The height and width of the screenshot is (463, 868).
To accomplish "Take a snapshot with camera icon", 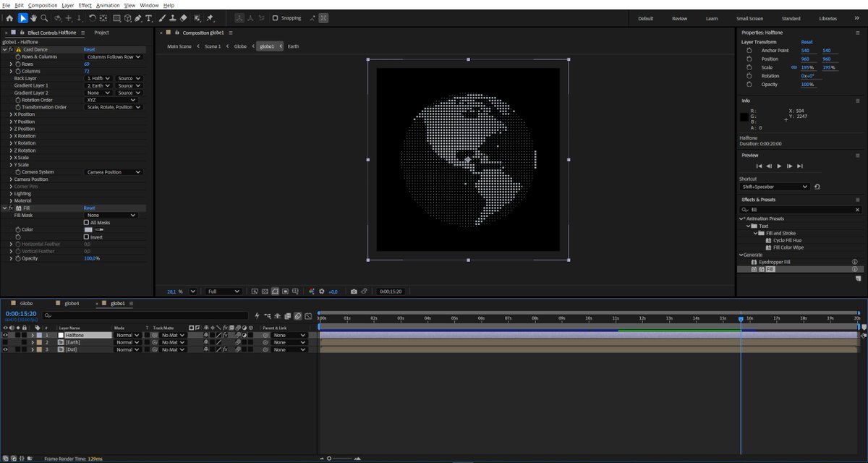I will pyautogui.click(x=354, y=292).
